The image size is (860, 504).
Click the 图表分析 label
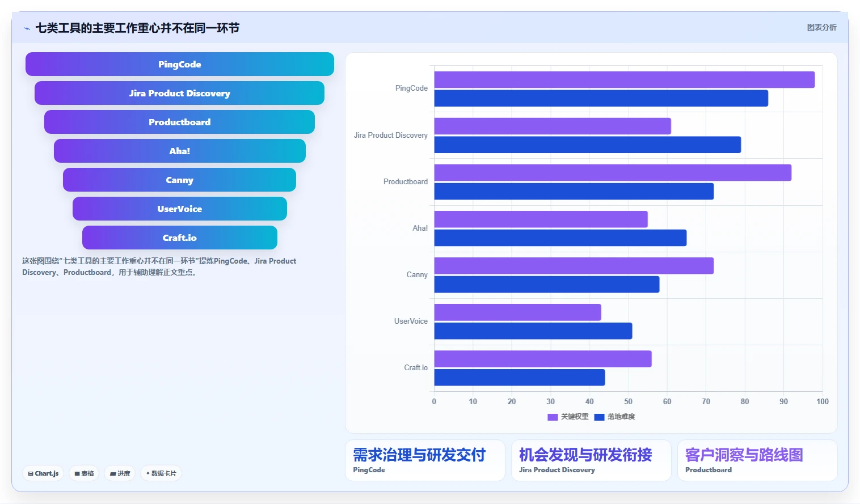[x=821, y=27]
